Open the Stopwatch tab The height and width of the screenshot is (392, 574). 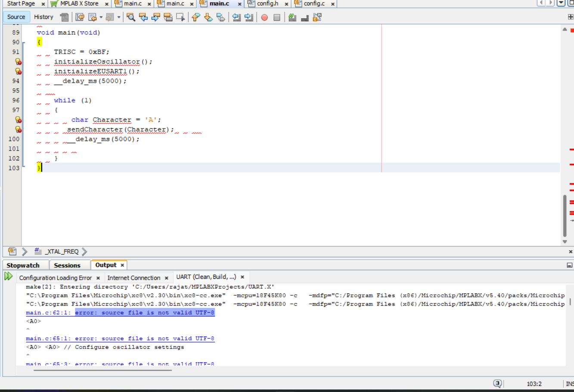click(x=23, y=265)
